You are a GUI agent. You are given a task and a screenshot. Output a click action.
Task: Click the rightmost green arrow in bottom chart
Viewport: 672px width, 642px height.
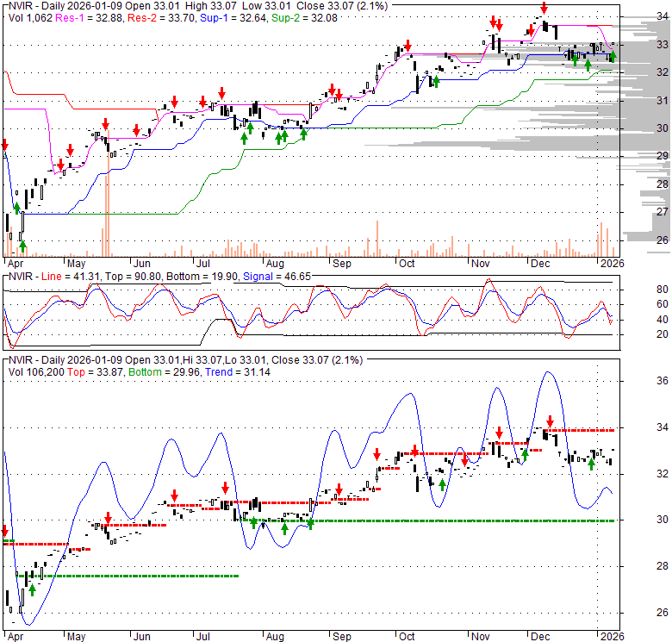click(592, 464)
